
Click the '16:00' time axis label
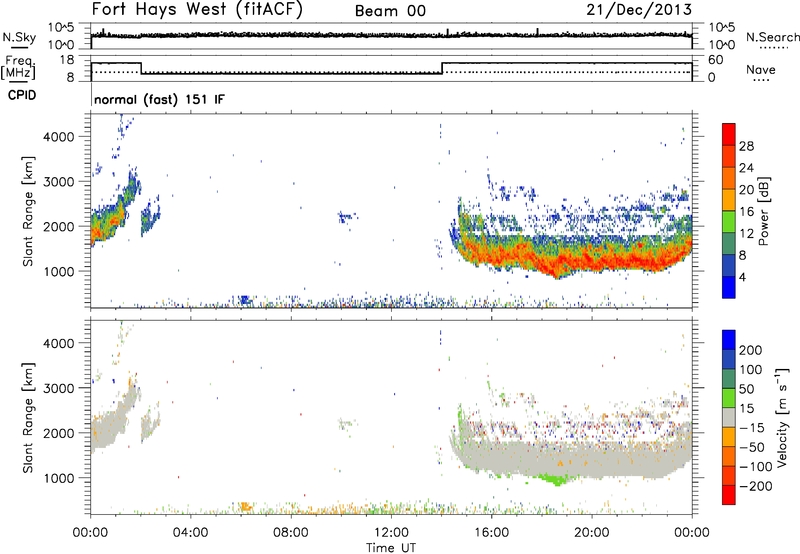[491, 533]
